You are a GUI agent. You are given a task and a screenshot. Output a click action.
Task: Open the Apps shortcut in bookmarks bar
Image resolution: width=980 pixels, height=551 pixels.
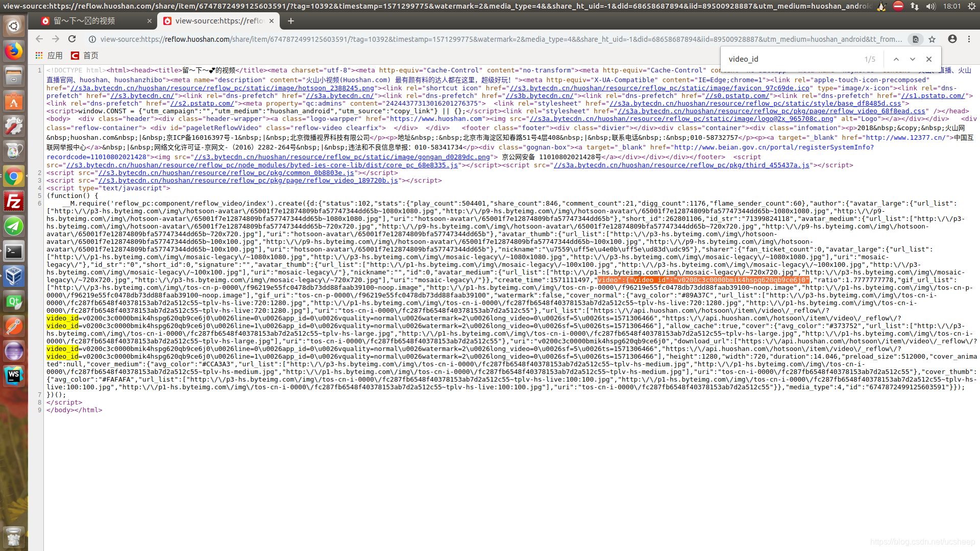coord(49,55)
